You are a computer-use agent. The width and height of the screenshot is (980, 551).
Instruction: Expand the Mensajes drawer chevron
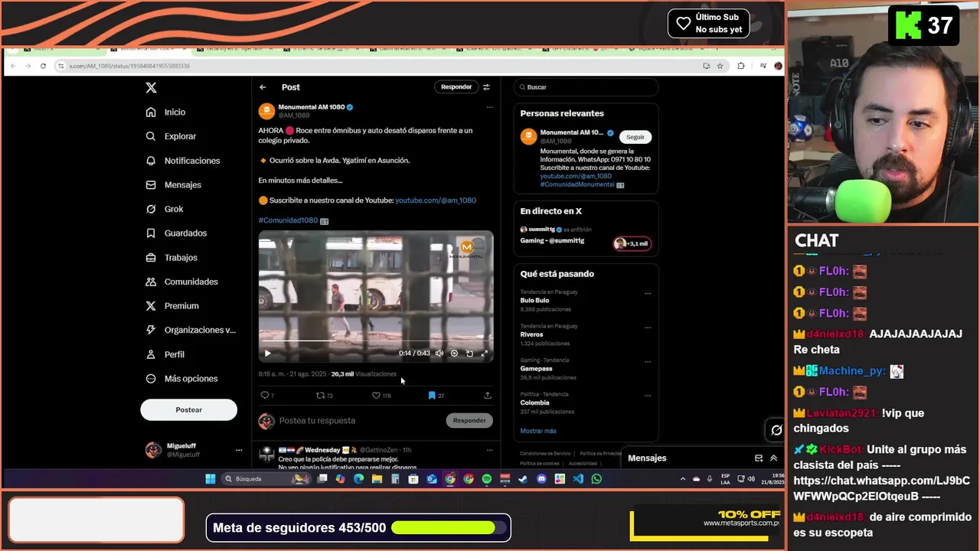click(773, 458)
